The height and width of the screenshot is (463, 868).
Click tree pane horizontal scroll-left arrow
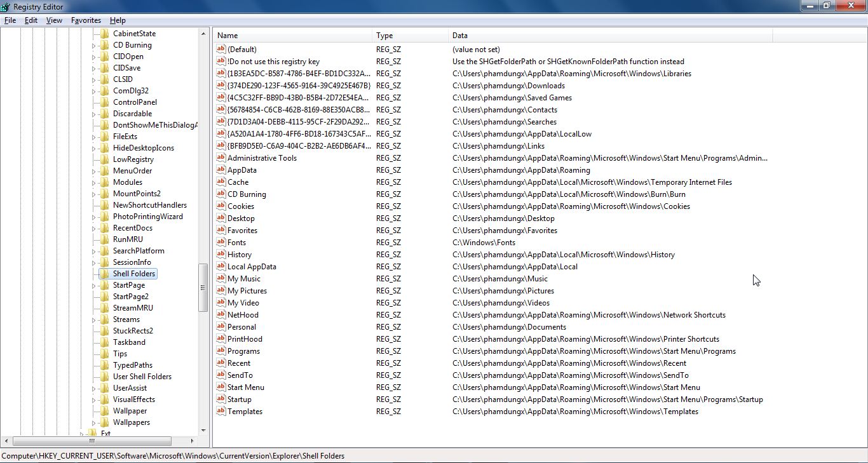tap(7, 441)
